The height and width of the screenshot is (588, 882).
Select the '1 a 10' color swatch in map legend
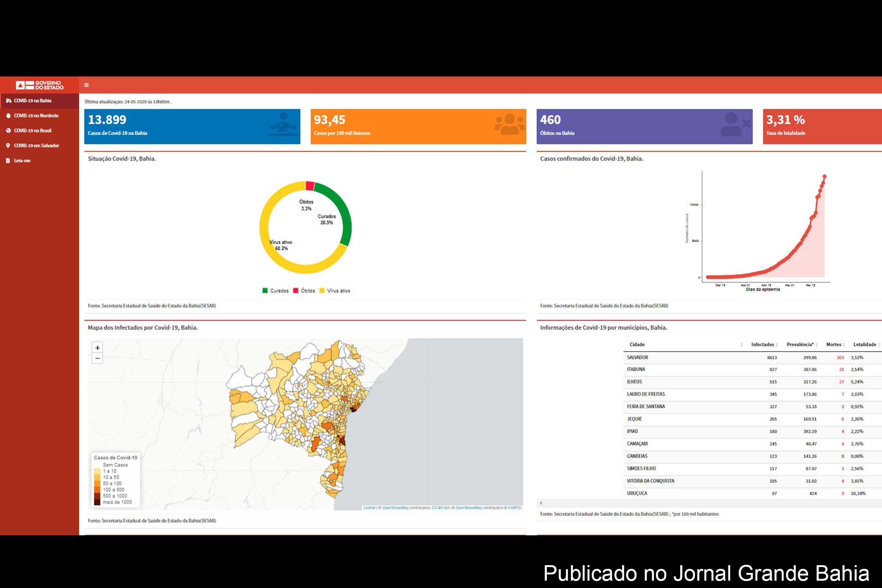click(96, 471)
